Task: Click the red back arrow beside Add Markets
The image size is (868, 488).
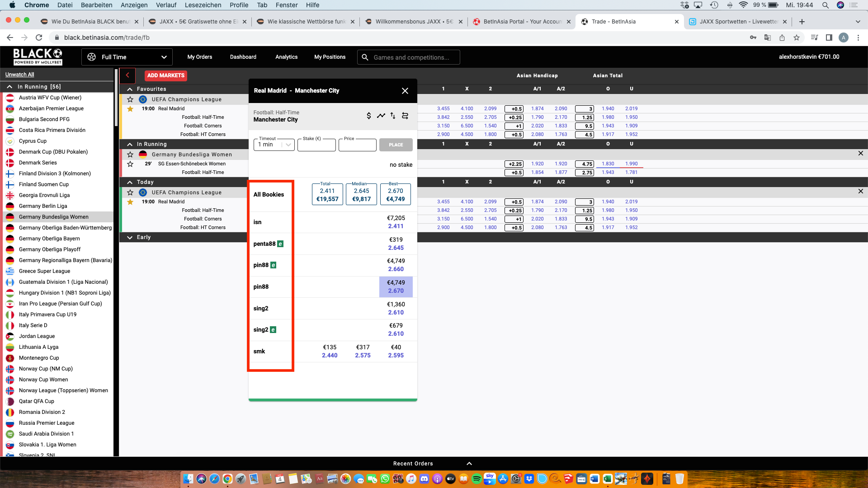Action: click(x=128, y=75)
